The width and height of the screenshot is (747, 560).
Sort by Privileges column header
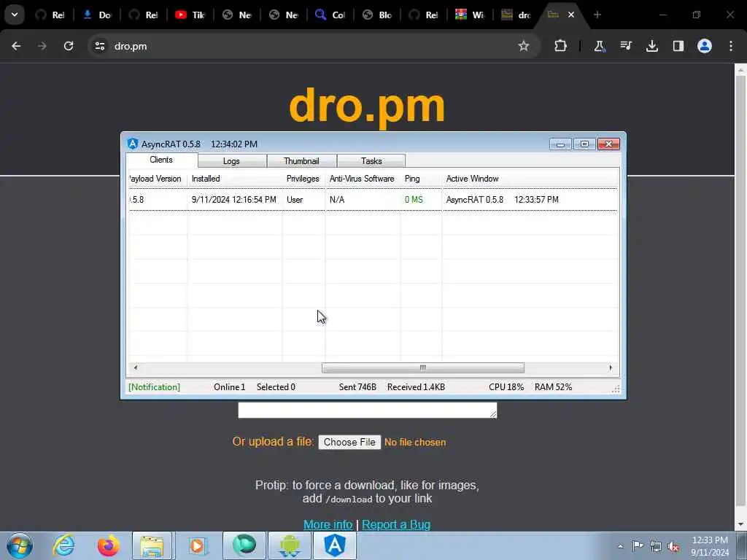coord(303,179)
